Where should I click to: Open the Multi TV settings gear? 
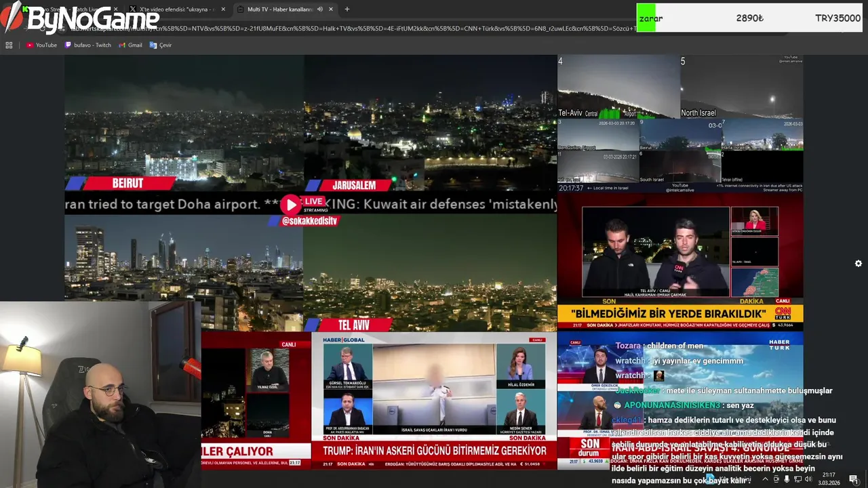pyautogui.click(x=859, y=264)
